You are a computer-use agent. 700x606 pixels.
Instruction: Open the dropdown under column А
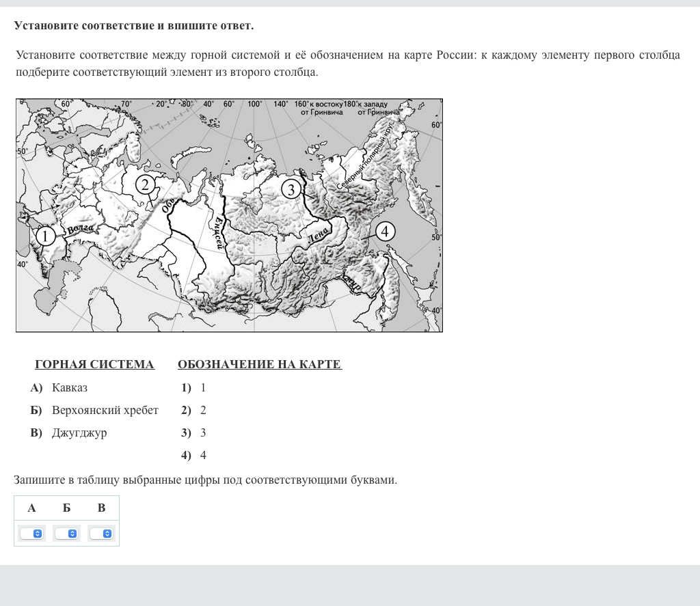pyautogui.click(x=31, y=534)
